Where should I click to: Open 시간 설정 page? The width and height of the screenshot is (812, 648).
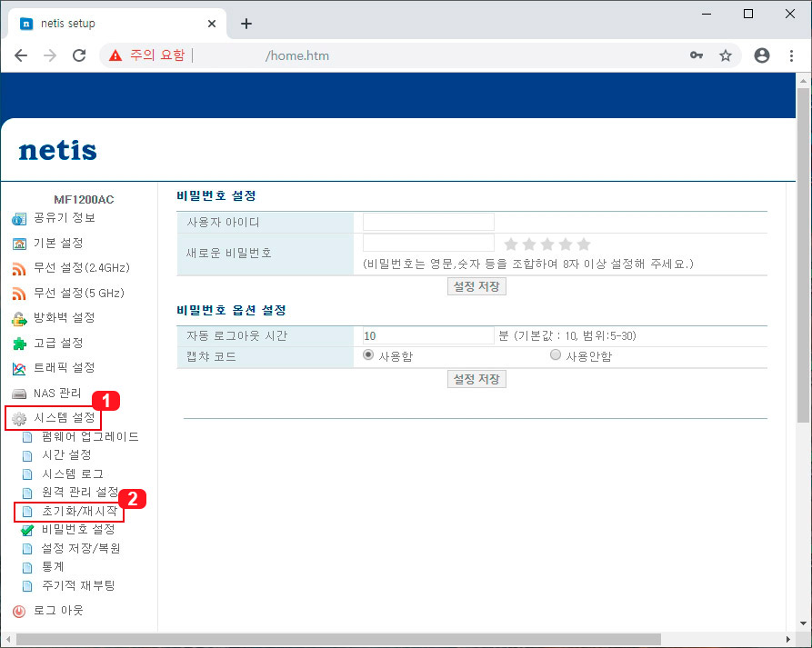point(66,455)
